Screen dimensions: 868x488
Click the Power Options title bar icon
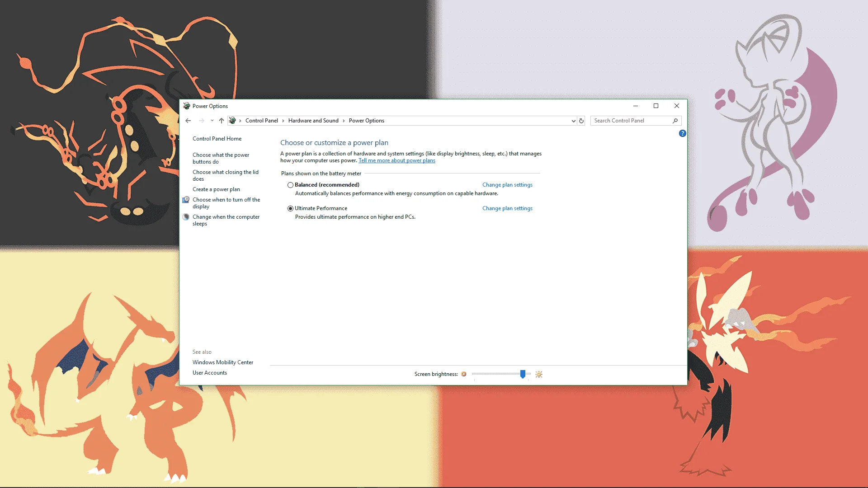tap(187, 106)
